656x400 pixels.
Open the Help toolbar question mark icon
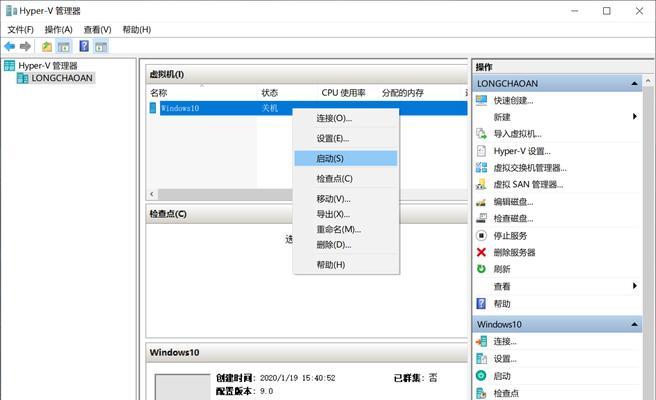pos(84,46)
